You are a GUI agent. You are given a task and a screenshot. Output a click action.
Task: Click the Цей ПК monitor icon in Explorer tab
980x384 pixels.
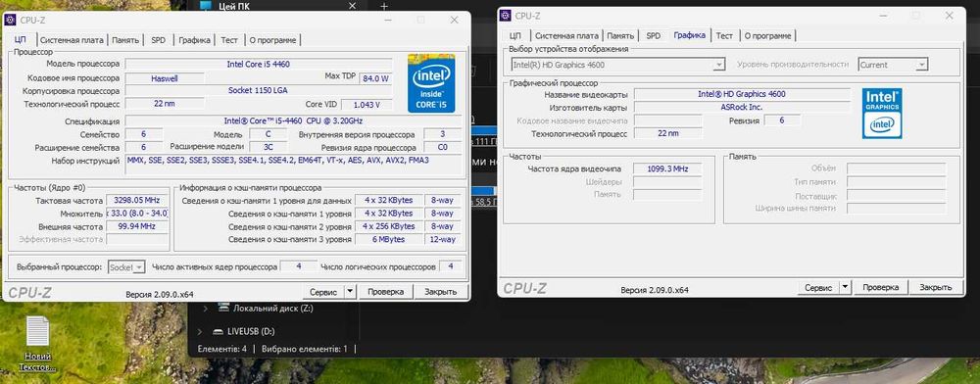[205, 6]
